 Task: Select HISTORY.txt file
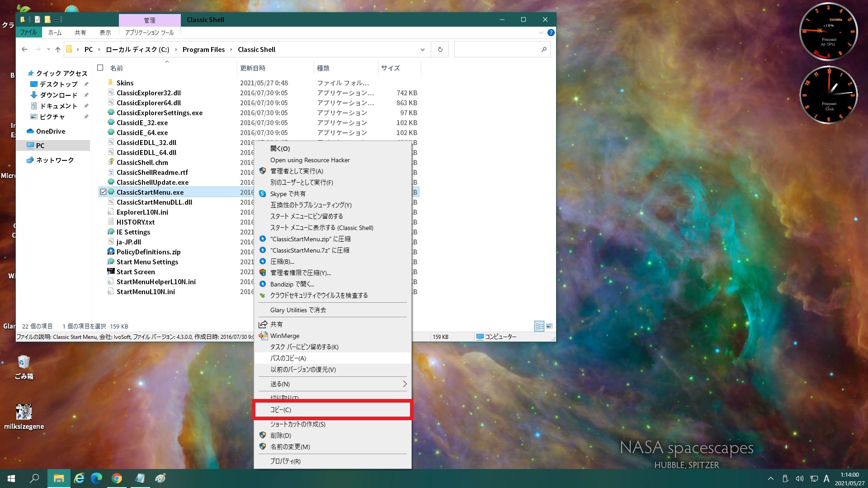click(x=135, y=222)
